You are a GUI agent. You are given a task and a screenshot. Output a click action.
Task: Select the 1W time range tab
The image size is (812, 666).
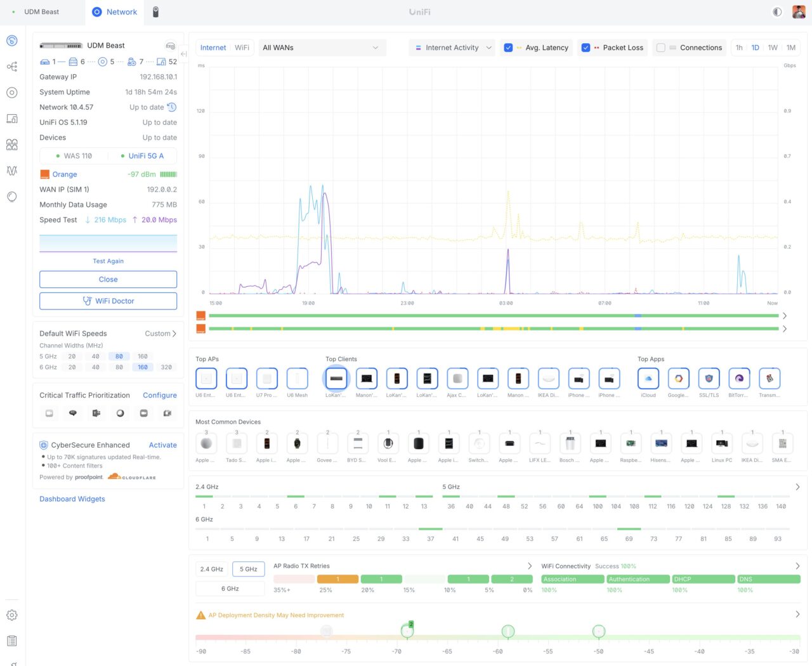click(x=773, y=48)
